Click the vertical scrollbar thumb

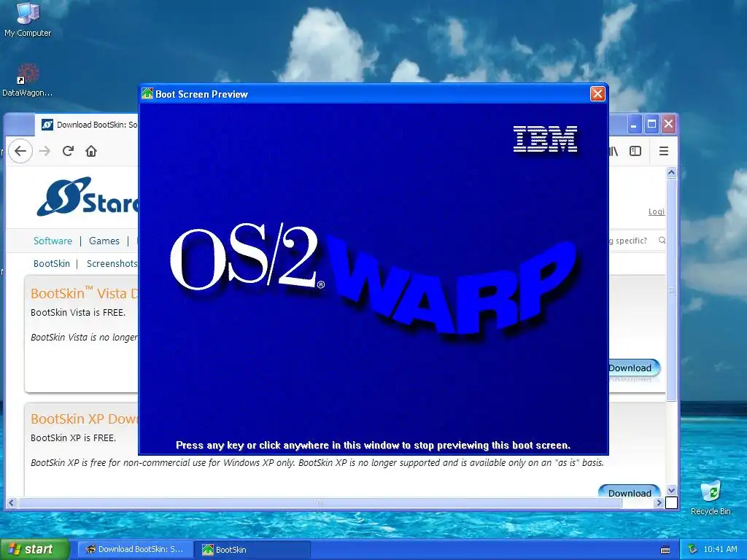[671, 289]
